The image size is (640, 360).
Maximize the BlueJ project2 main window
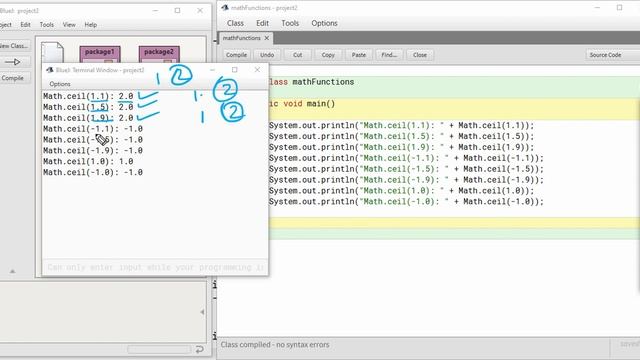177,11
